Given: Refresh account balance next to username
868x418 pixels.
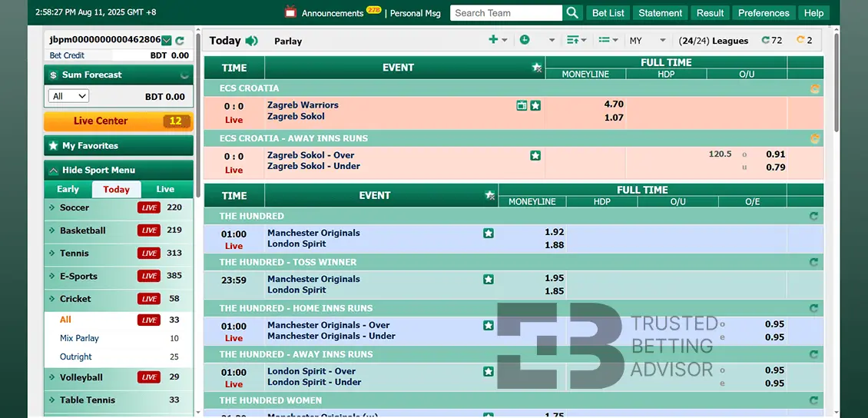Looking at the screenshot, I should coord(179,41).
